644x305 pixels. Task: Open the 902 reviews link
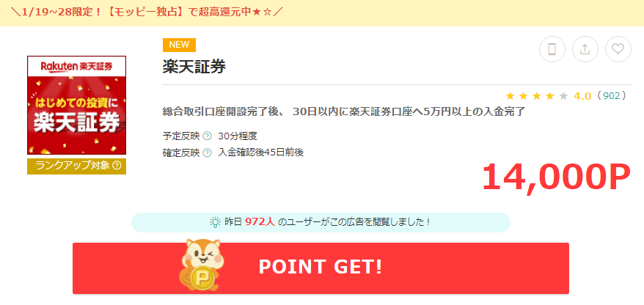pos(612,96)
